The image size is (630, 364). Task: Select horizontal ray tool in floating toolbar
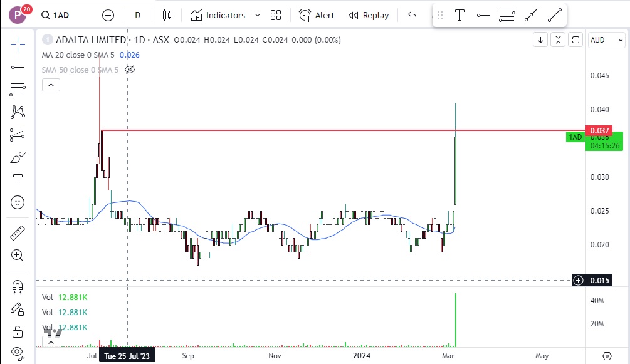tap(483, 15)
